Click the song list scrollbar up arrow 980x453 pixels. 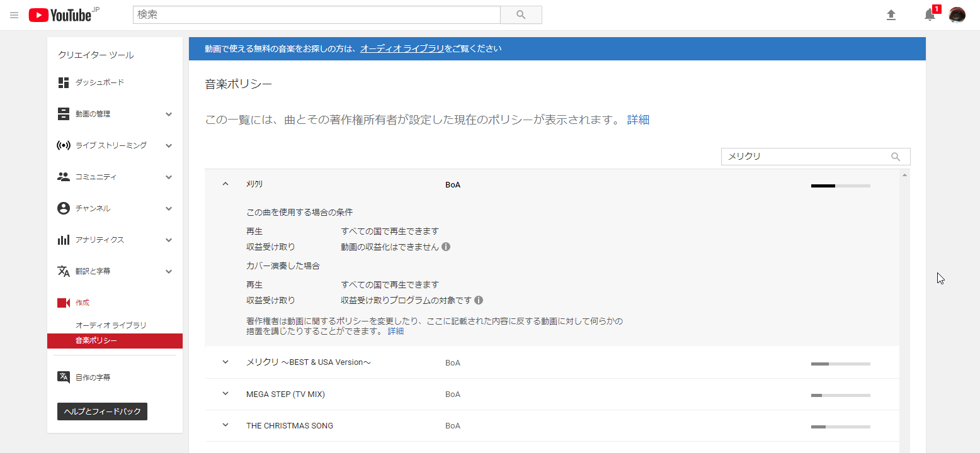(904, 174)
